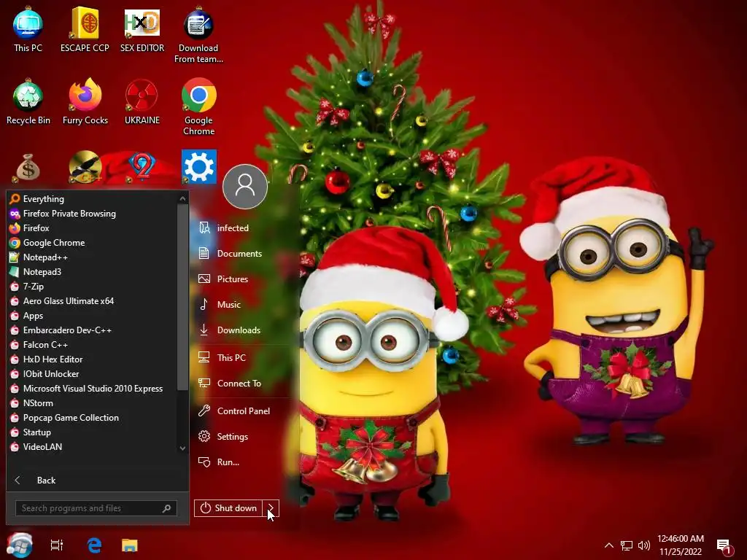The width and height of the screenshot is (747, 560).
Task: Open volume control tray icon
Action: pos(644,545)
